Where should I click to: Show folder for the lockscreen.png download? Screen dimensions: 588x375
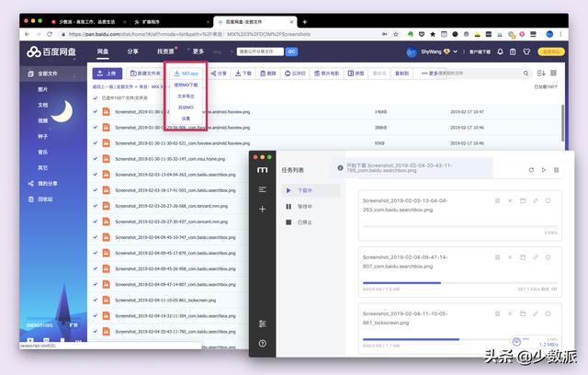(523, 313)
